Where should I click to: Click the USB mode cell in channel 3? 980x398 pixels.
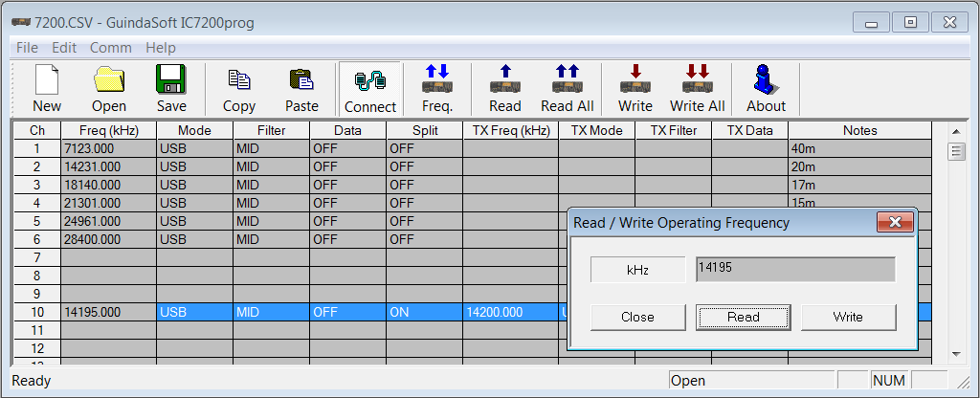click(194, 185)
